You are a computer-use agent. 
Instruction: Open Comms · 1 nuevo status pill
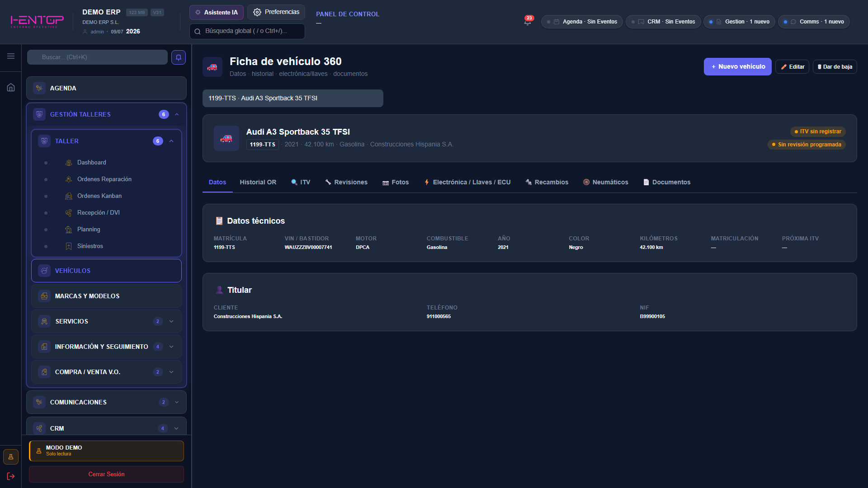[814, 22]
